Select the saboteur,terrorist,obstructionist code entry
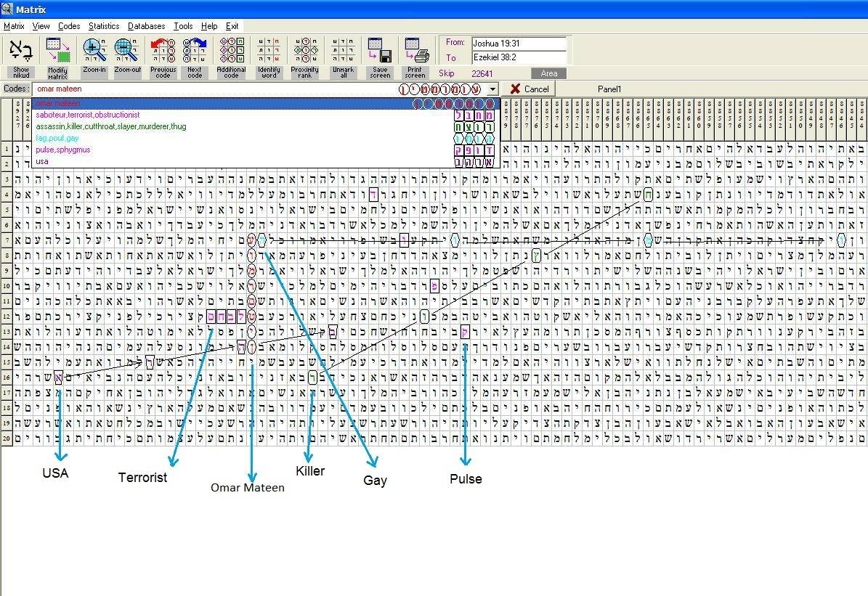The image size is (868, 596). 266,115
